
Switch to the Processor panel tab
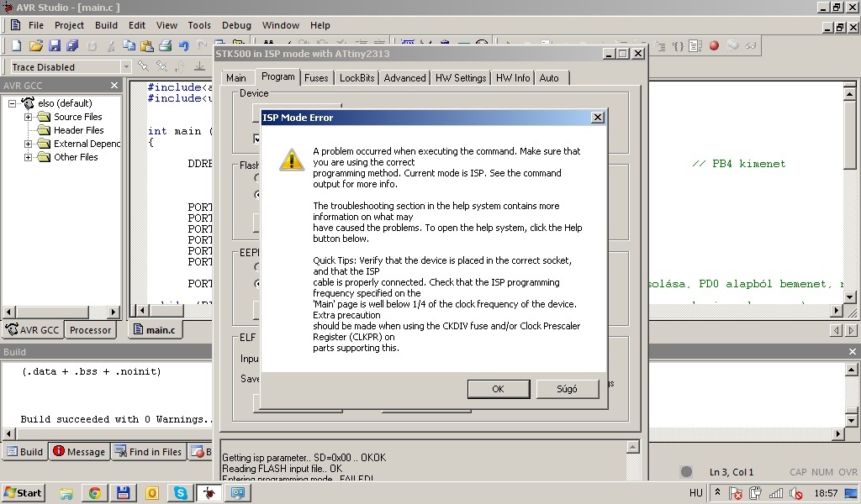click(x=90, y=330)
